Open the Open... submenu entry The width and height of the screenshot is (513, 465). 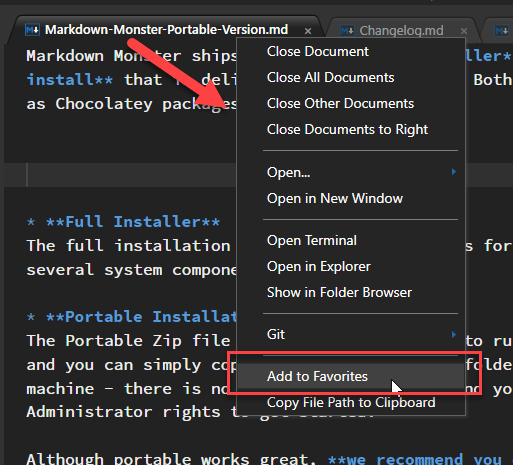click(x=351, y=172)
